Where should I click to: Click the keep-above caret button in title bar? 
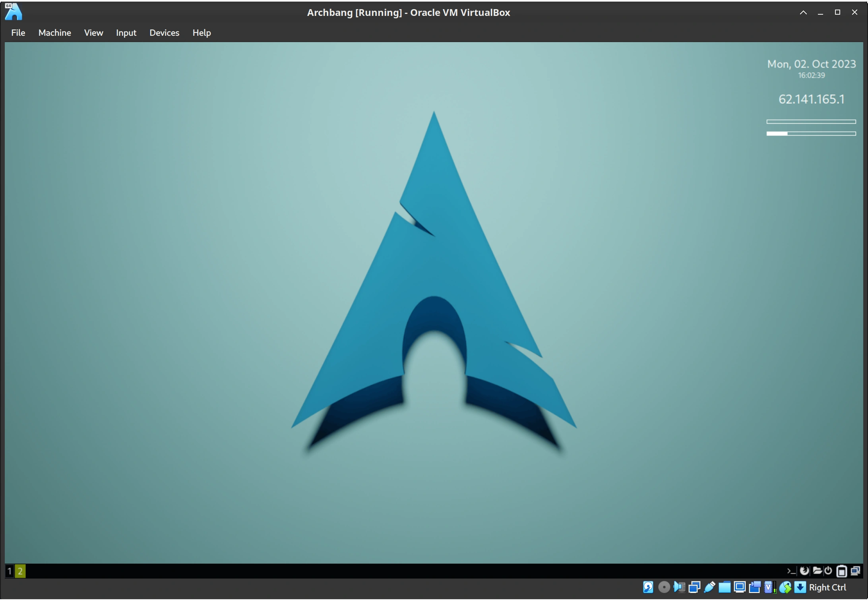803,12
